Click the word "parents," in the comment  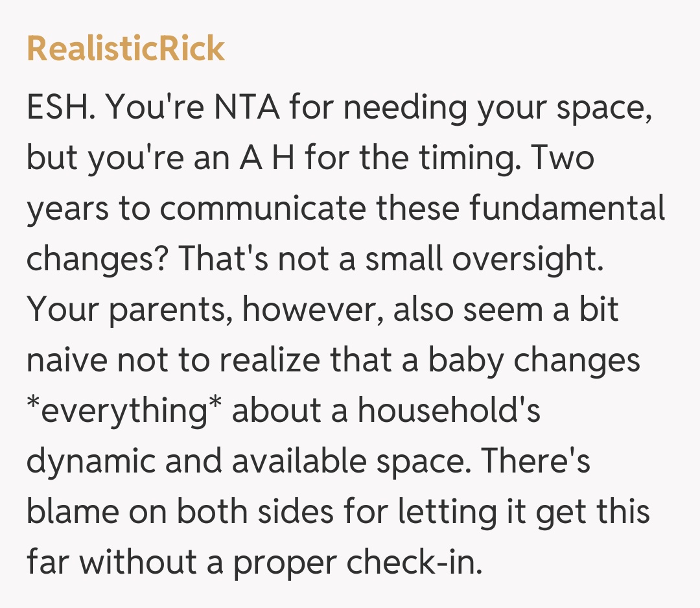[x=170, y=310]
